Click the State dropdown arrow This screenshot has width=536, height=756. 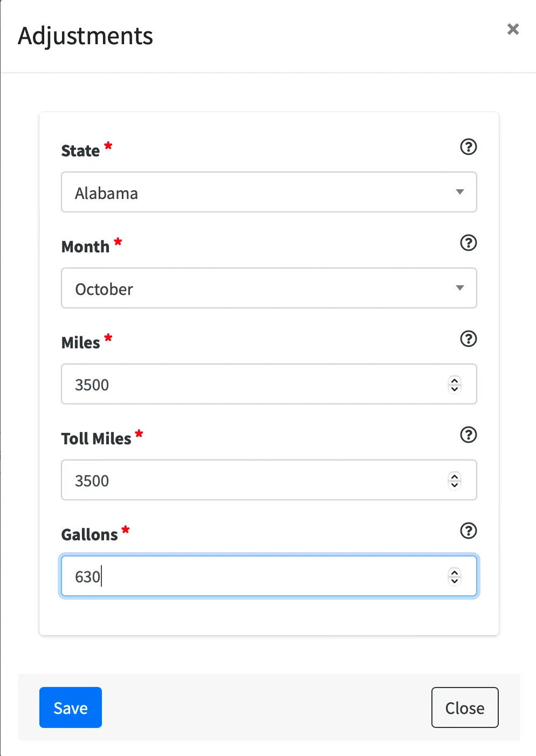[459, 192]
